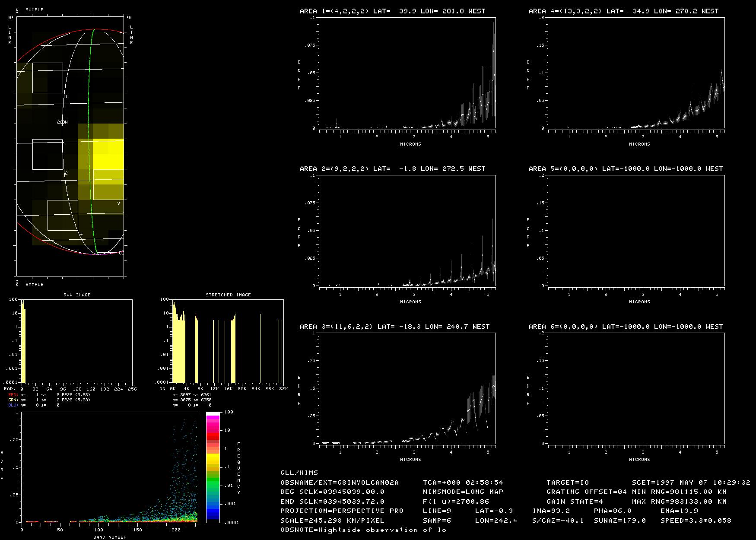Select the Area 4 box on Io map

pos(63,215)
